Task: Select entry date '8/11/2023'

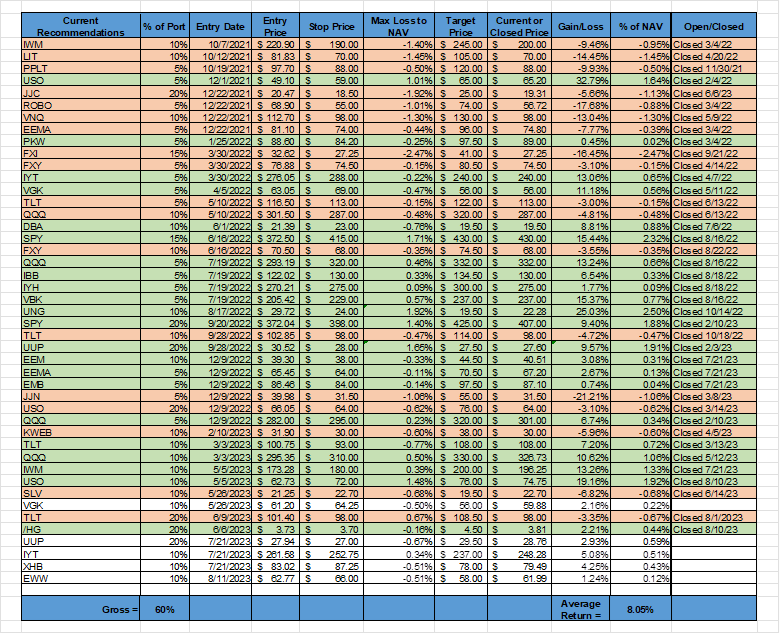Action: [220, 578]
